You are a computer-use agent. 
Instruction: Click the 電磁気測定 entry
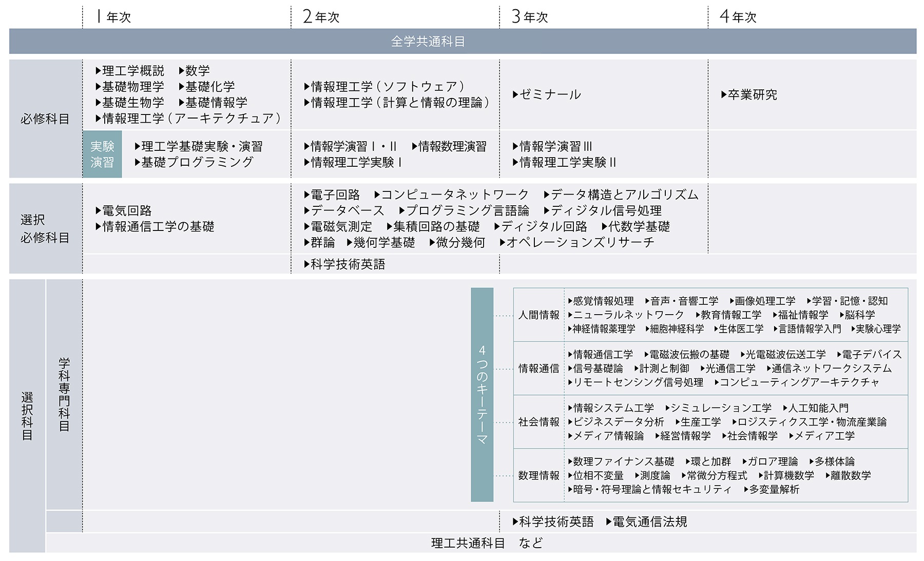click(x=338, y=226)
